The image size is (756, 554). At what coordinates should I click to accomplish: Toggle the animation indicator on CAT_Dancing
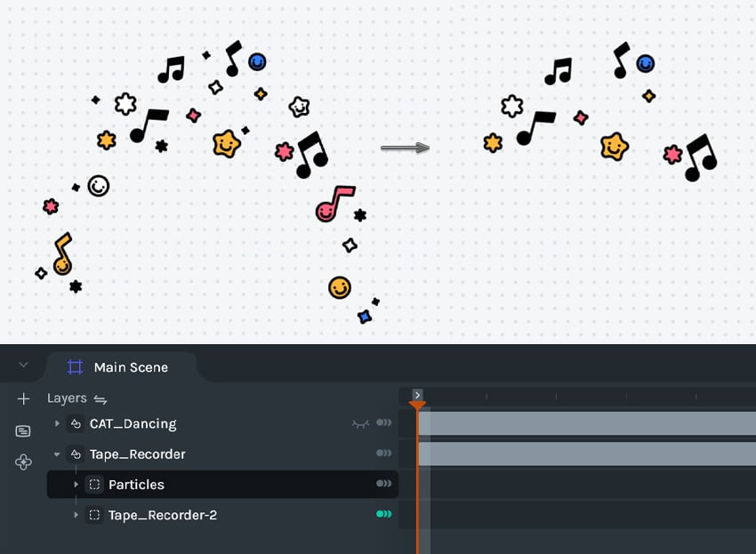[x=384, y=423]
